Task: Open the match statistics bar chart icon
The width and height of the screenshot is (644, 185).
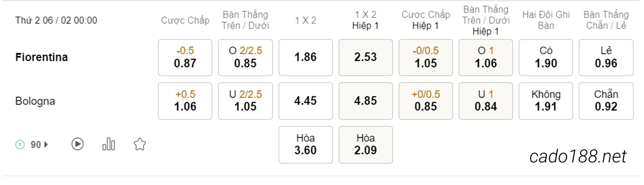Action: pyautogui.click(x=108, y=144)
